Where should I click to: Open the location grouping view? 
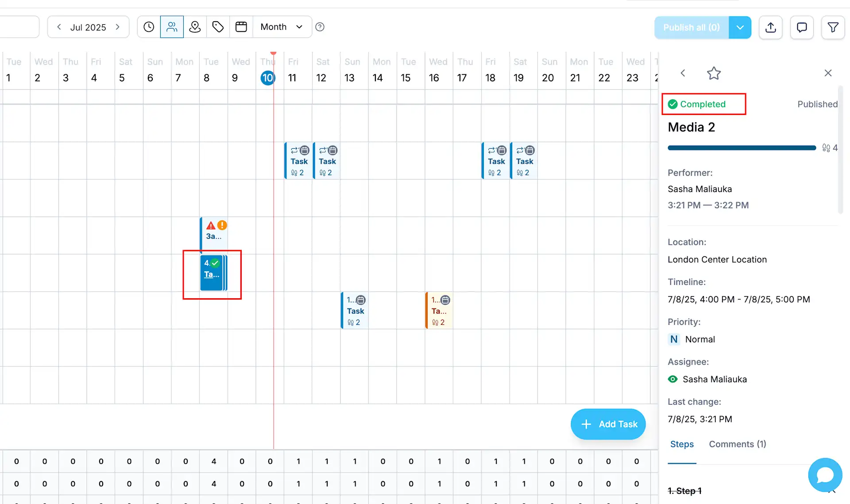click(x=195, y=27)
